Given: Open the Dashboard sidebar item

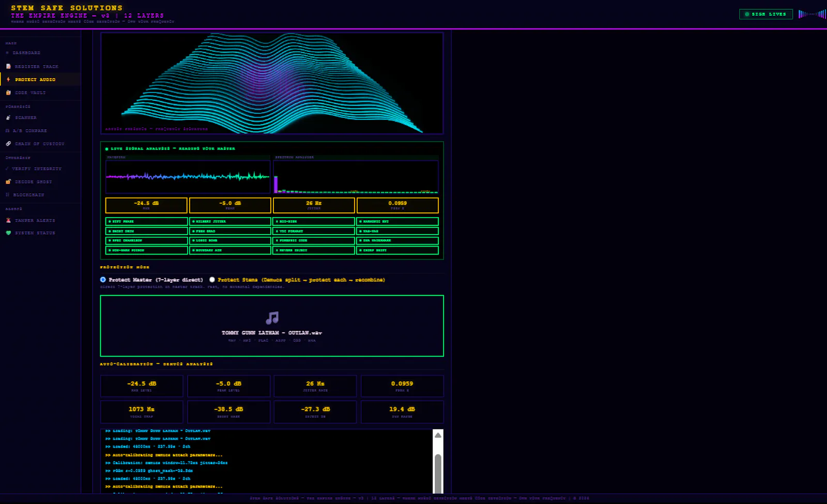Looking at the screenshot, I should coord(40,53).
